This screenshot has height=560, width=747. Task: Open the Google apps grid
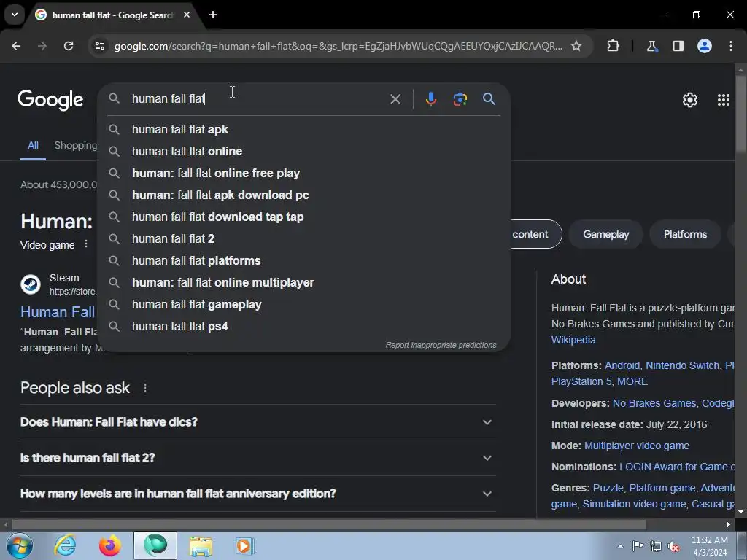point(724,100)
